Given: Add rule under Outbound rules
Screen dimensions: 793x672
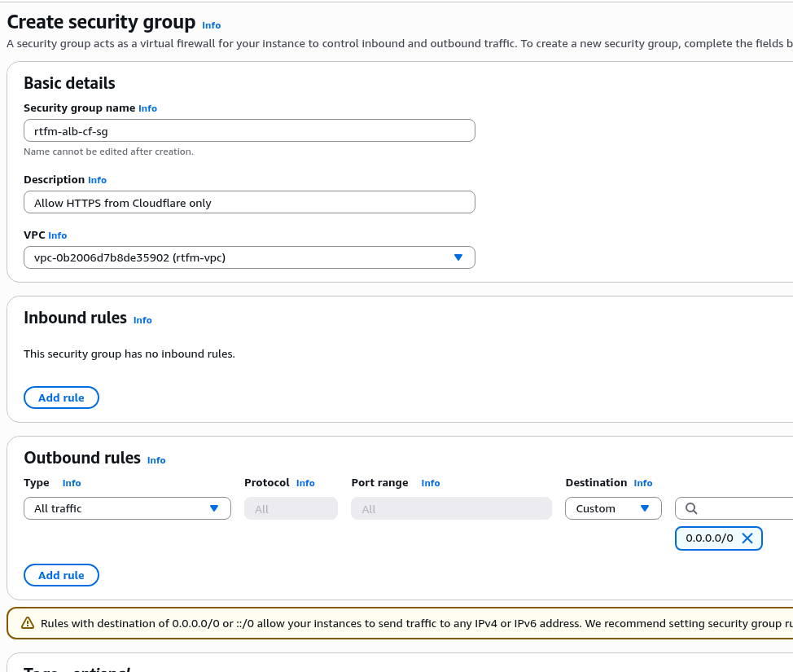Looking at the screenshot, I should coord(61,575).
